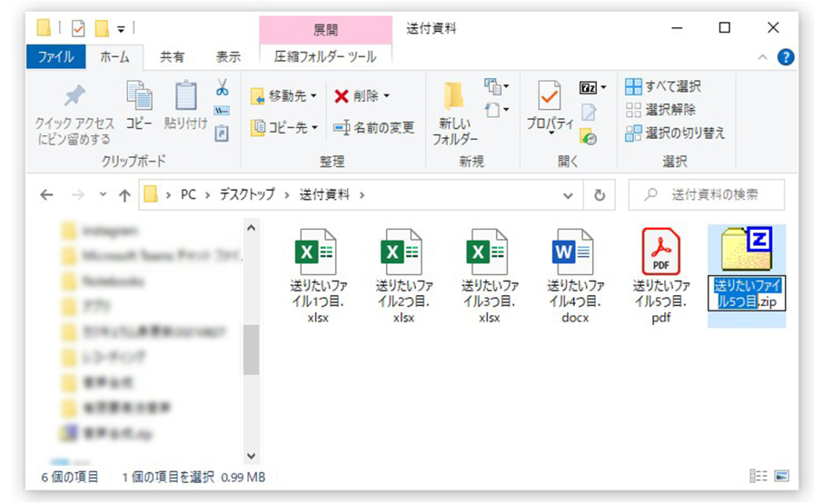
Task: Open the プロパティ dropdown arrow
Action: click(550, 133)
